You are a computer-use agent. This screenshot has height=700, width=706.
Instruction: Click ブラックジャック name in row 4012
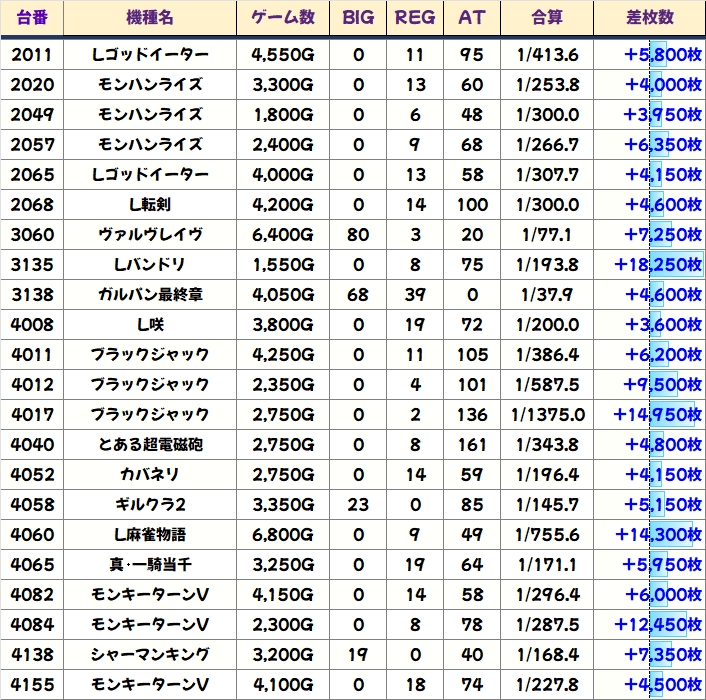150,384
